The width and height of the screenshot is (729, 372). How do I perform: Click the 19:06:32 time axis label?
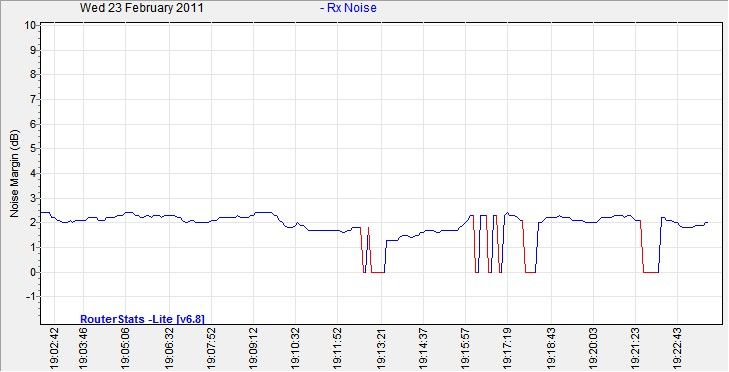tap(169, 350)
